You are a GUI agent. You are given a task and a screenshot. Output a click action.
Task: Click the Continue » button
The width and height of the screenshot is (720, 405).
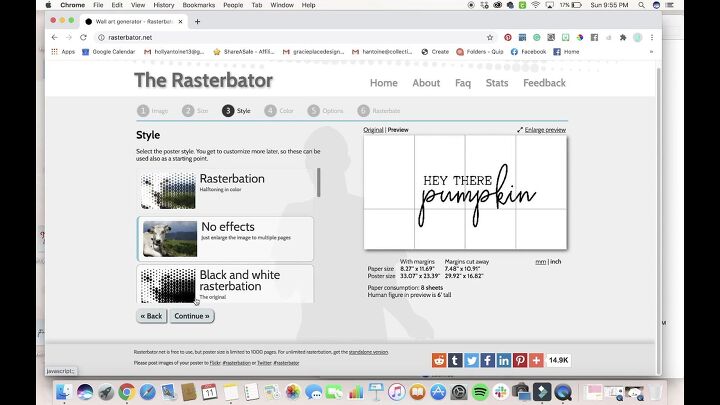[x=192, y=316]
